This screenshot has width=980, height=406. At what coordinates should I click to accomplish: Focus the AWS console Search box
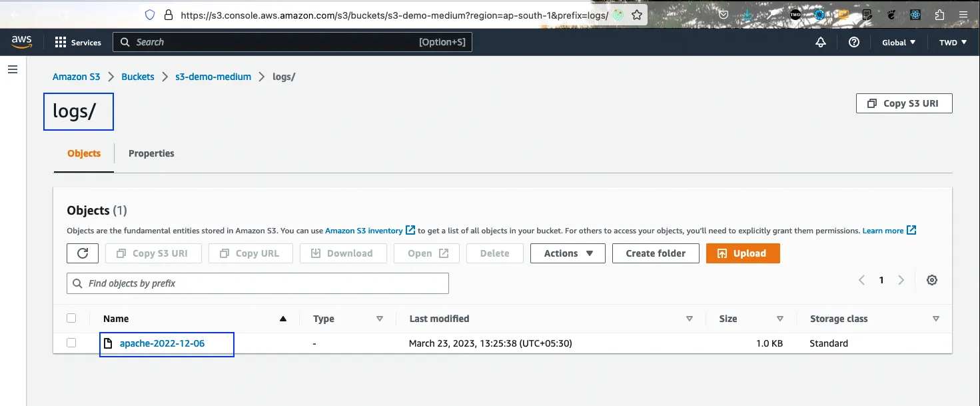[292, 42]
